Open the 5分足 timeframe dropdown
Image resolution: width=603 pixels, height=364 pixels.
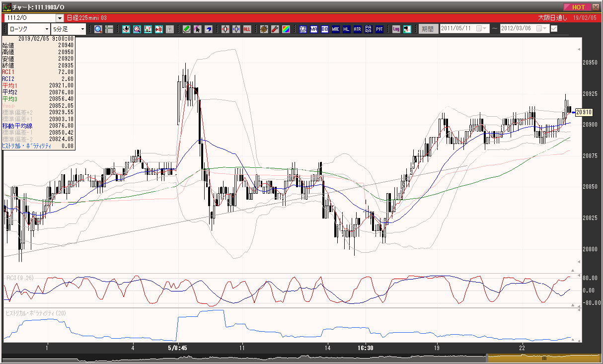[x=69, y=29]
